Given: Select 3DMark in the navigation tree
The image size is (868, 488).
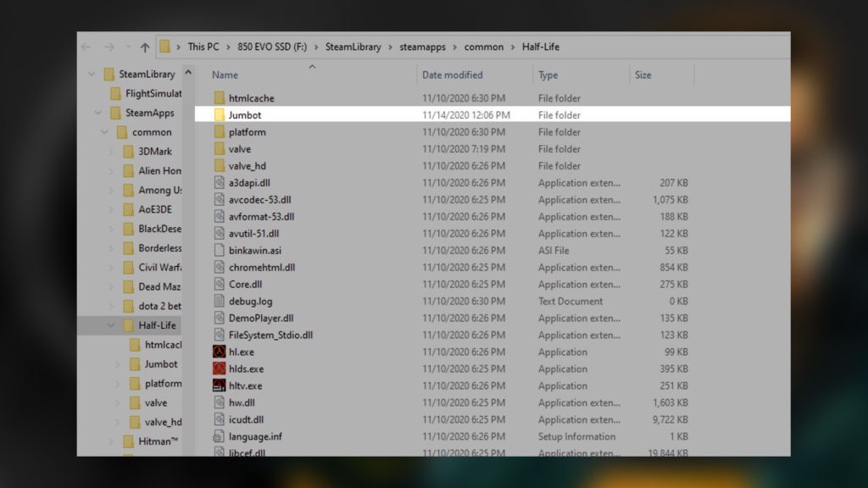Looking at the screenshot, I should point(155,152).
